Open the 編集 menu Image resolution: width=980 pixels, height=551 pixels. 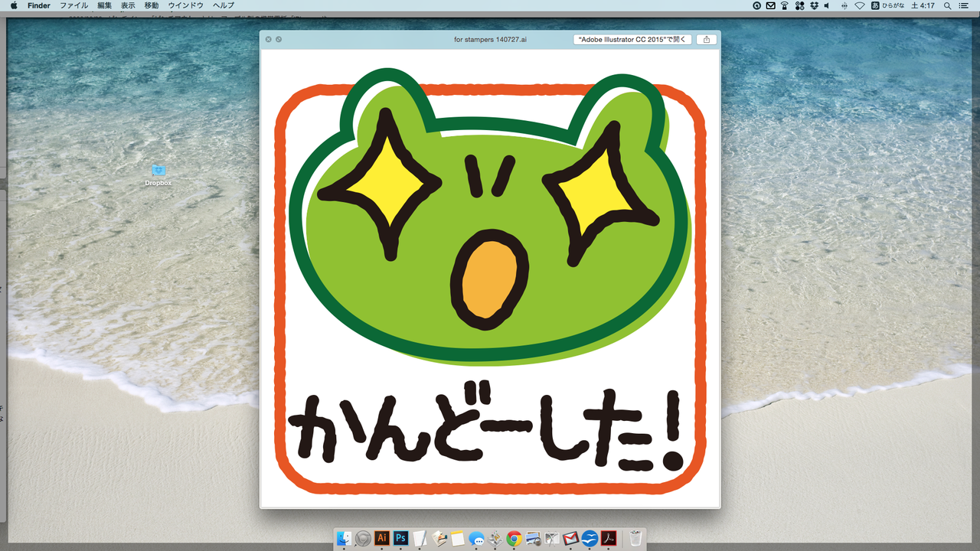click(x=104, y=5)
